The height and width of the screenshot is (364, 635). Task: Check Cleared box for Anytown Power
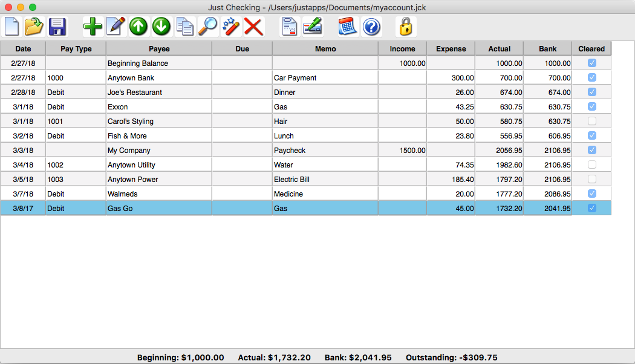[x=591, y=179]
